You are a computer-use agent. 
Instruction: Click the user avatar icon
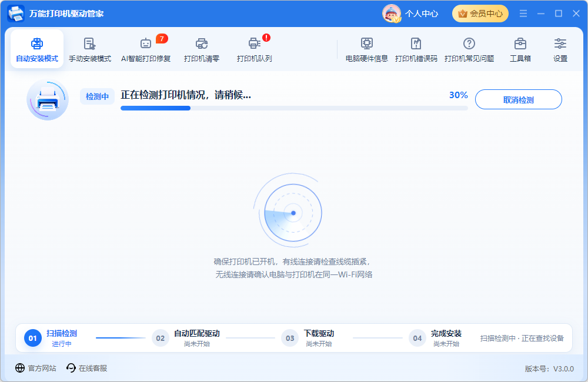coord(392,14)
